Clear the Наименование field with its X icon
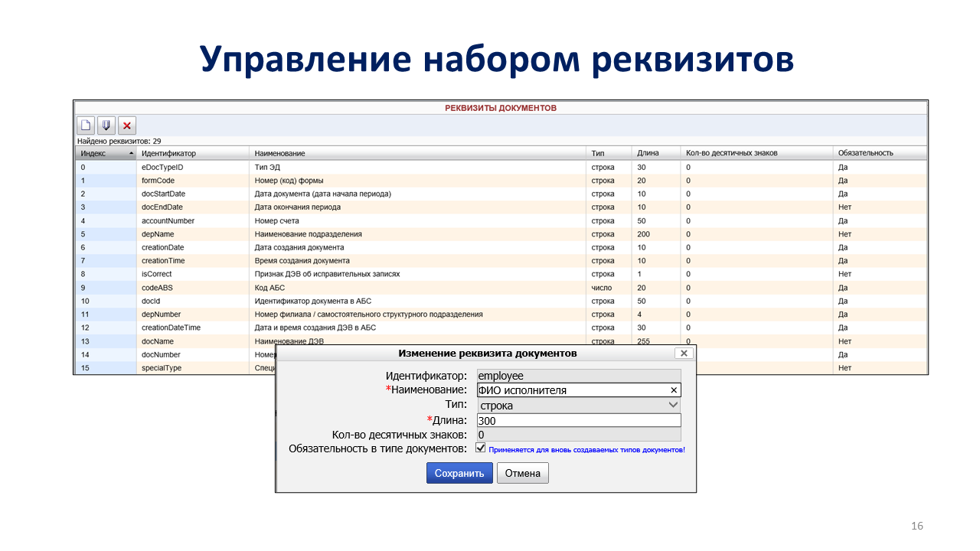 674,390
